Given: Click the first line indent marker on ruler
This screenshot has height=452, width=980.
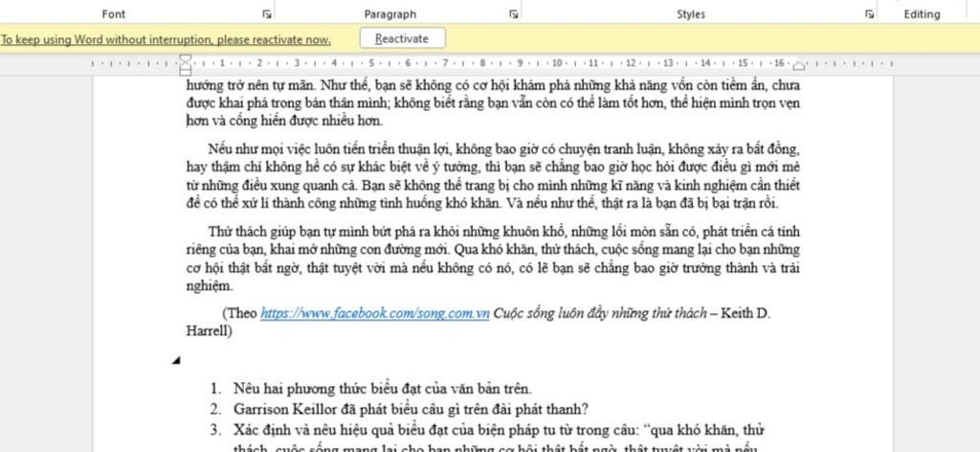Looking at the screenshot, I should 186,58.
